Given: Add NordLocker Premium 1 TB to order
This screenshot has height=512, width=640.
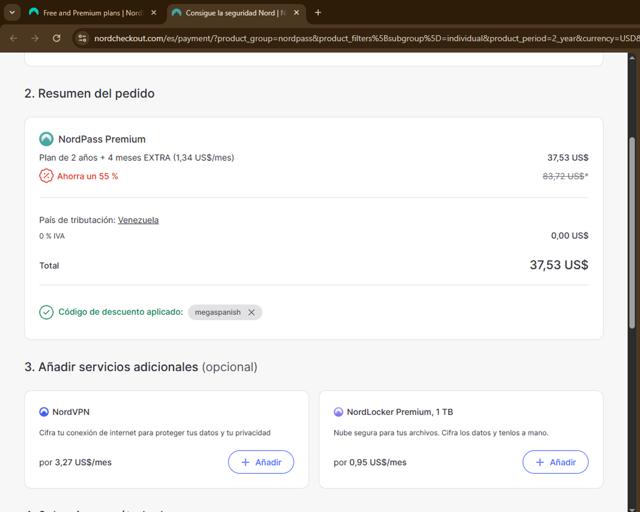Looking at the screenshot, I should [x=556, y=462].
